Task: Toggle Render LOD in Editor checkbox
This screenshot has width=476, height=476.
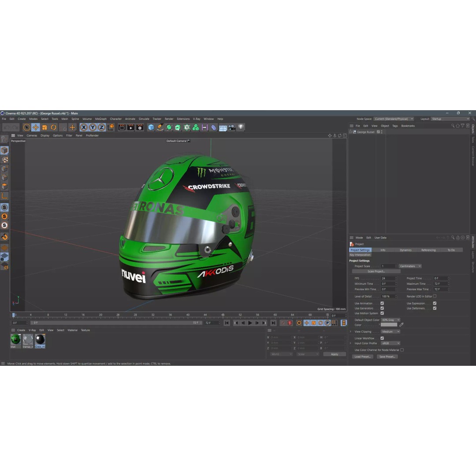Action: tap(435, 296)
